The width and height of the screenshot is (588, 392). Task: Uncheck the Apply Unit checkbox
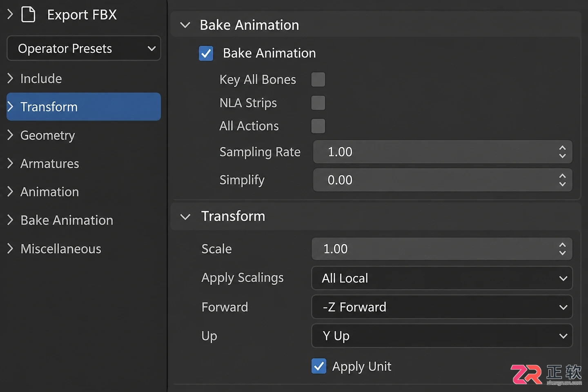click(318, 366)
